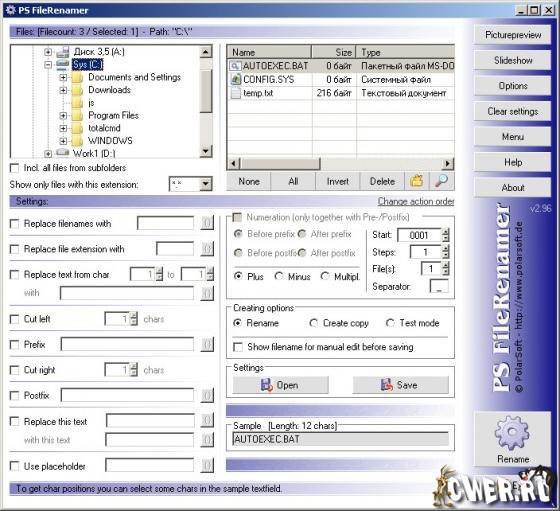Viewport: 560px width, 511px height.
Task: Check Replace filenames with option
Action: click(14, 224)
